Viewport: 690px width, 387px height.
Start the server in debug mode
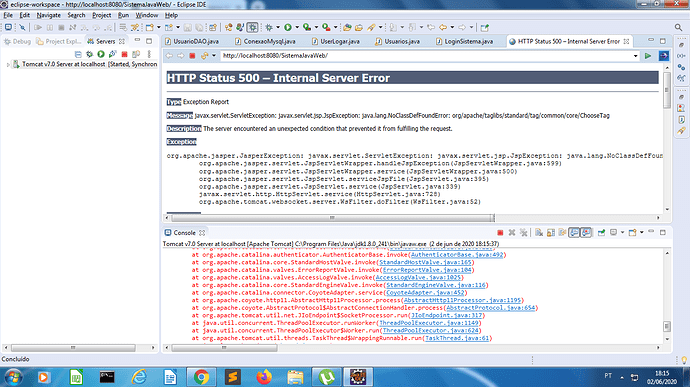pos(89,54)
